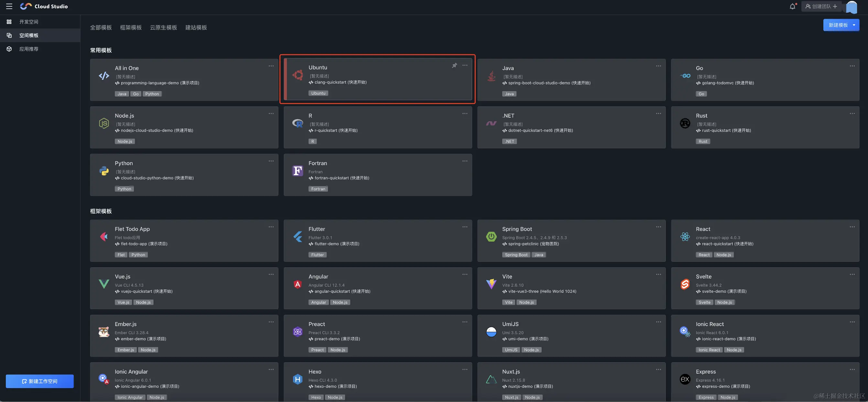
Task: Click the Svelte template logo
Action: 685,284
